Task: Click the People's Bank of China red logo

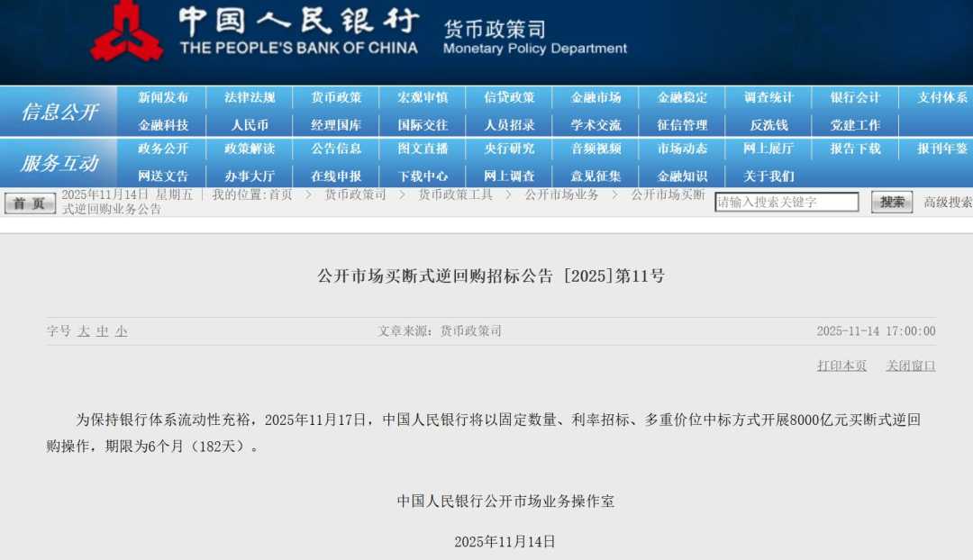Action: point(127,31)
